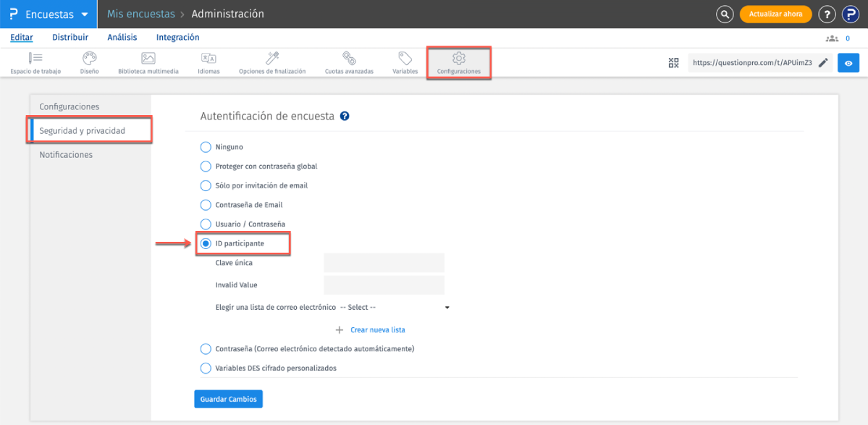The height and width of the screenshot is (425, 868).
Task: Select the Ninguno authentication option
Action: coord(206,147)
